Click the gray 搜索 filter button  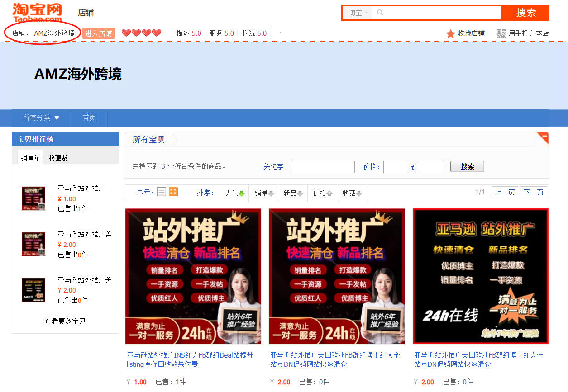(x=467, y=166)
